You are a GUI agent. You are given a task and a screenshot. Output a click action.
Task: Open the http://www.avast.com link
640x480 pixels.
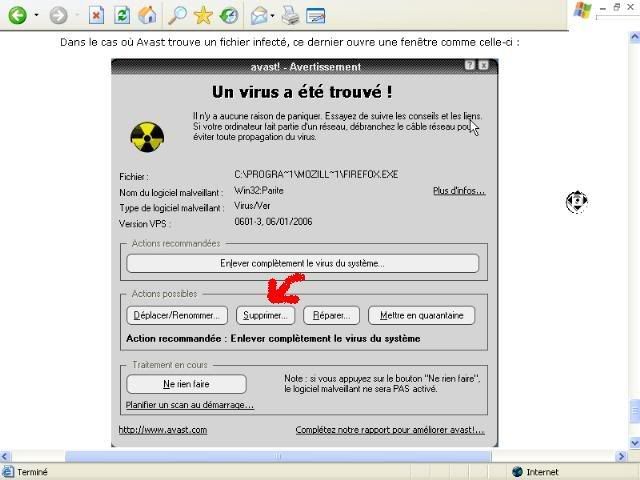point(163,430)
